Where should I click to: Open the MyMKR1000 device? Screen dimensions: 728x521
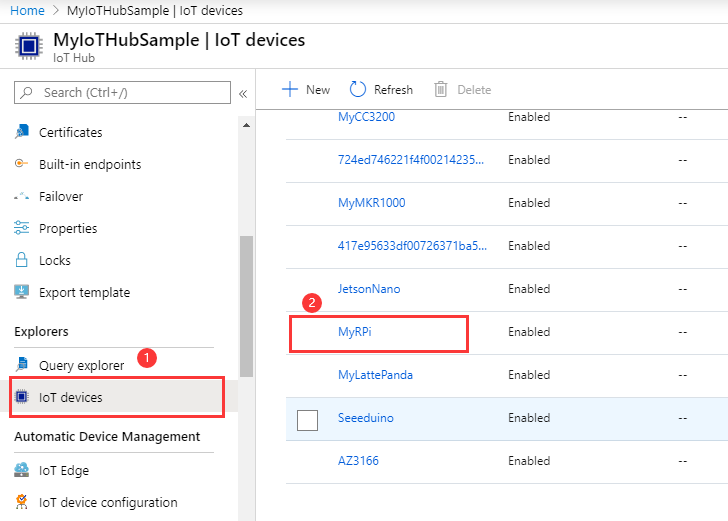coord(371,203)
